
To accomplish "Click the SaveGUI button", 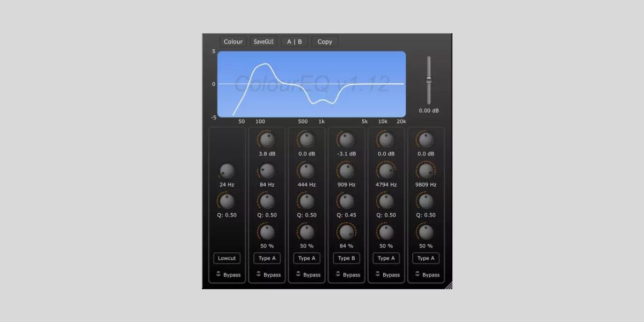I will coord(264,41).
